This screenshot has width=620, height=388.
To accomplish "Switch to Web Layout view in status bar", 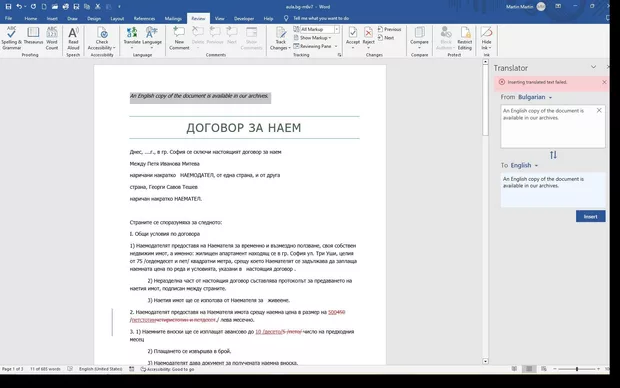I will coord(544,369).
